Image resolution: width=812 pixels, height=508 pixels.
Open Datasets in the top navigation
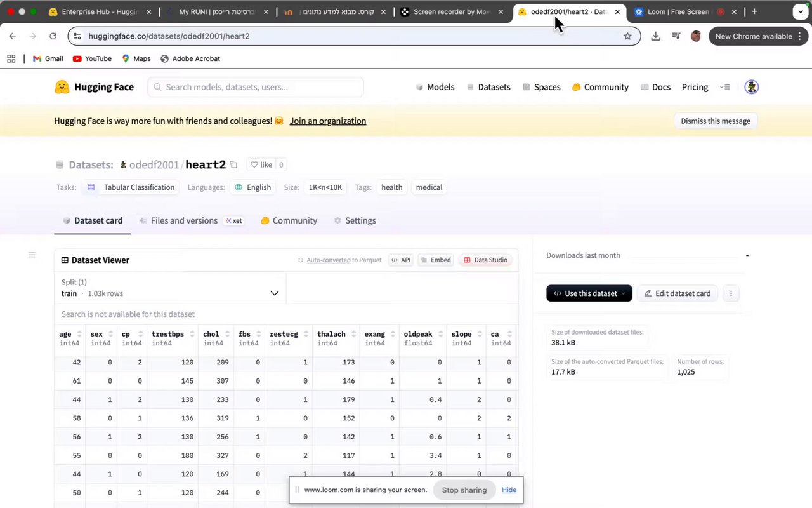(x=488, y=87)
